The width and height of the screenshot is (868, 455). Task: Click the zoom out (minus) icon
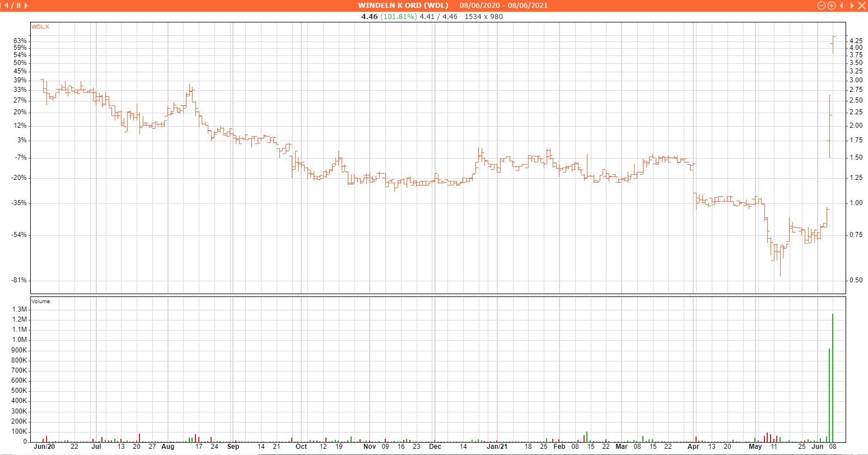pyautogui.click(x=822, y=5)
